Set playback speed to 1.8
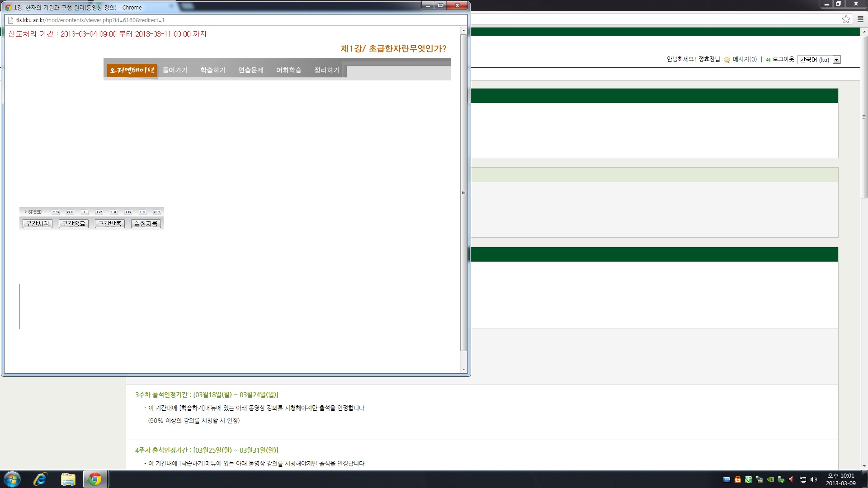 pyautogui.click(x=142, y=212)
